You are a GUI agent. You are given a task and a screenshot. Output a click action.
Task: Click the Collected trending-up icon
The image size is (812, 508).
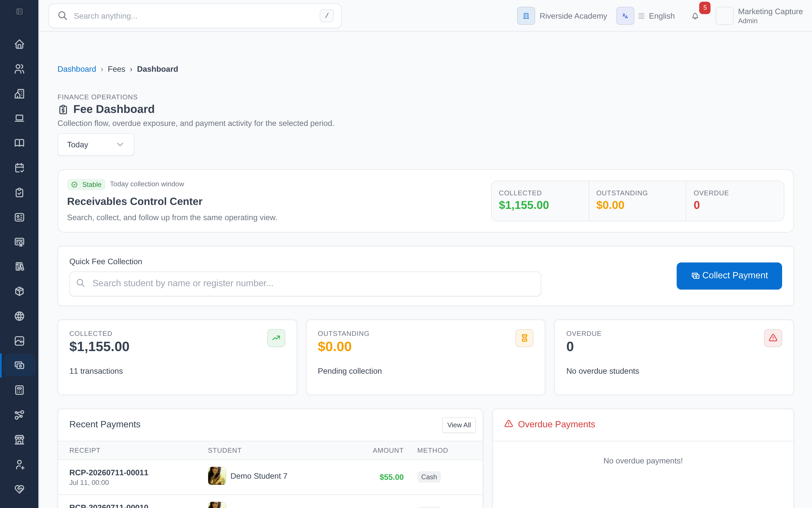click(x=276, y=338)
